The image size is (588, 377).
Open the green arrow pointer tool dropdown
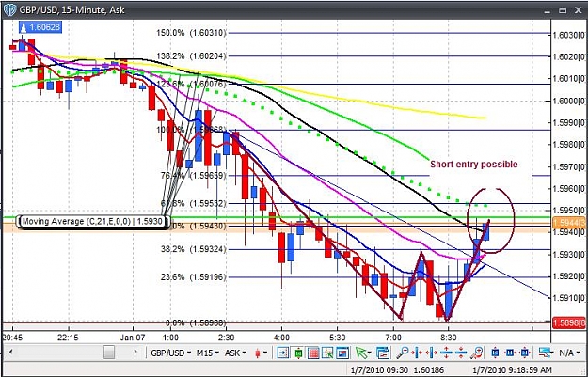pos(363,353)
